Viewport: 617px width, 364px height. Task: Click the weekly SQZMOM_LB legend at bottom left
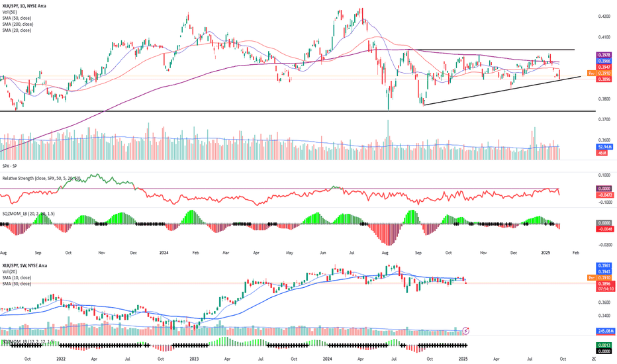click(28, 342)
